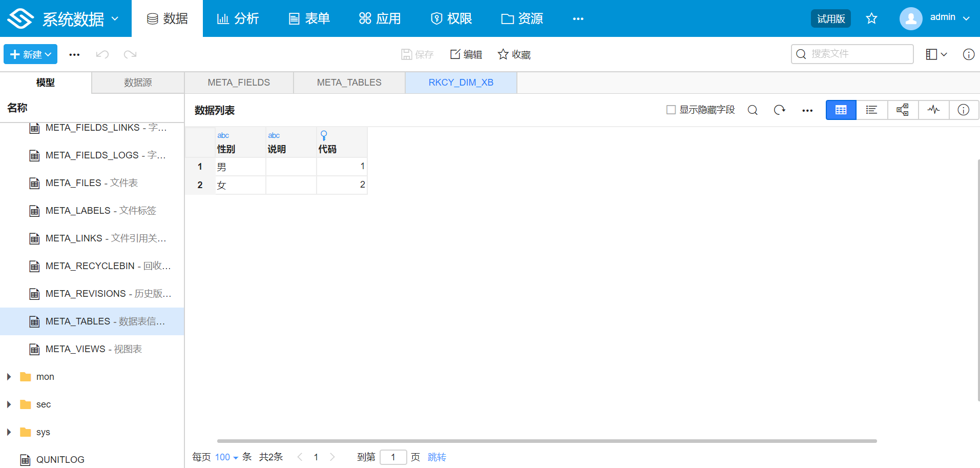Expand the mon folder in the tree
Viewport: 980px width, 468px height.
8,376
